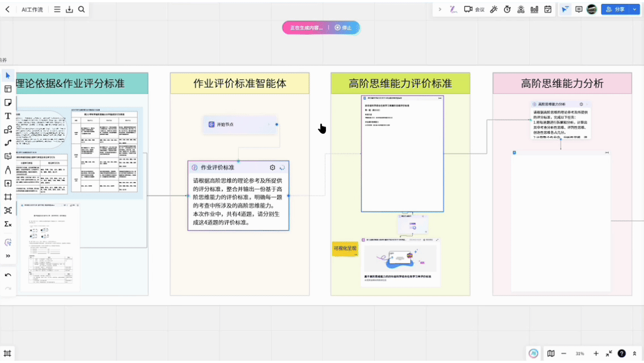Open the calendar schedule tool

point(548,9)
